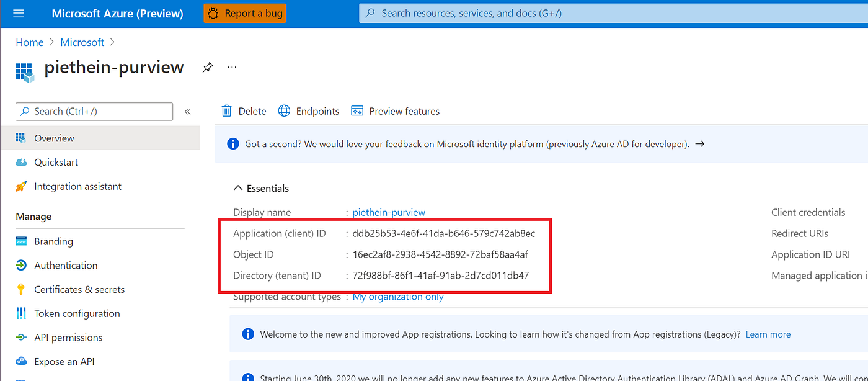868x381 pixels.
Task: Open Token configuration
Action: click(100, 313)
